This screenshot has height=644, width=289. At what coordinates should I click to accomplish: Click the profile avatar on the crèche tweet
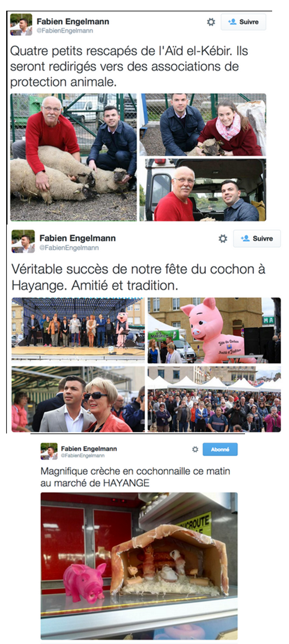(x=49, y=451)
